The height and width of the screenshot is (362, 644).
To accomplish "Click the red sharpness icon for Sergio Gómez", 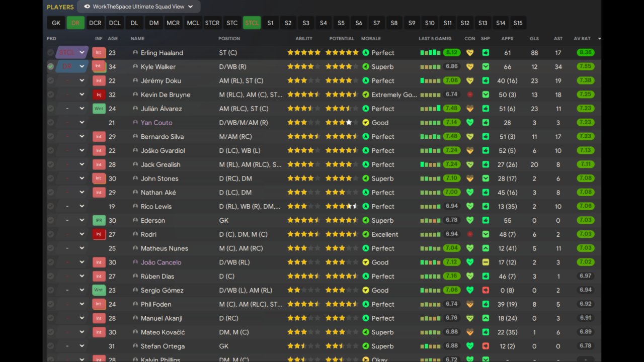I will [486, 290].
